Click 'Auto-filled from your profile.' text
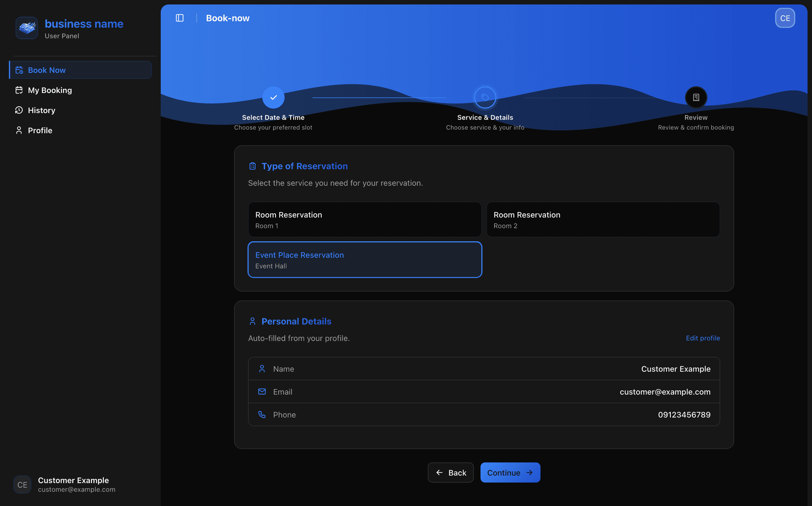The image size is (812, 506). tap(299, 338)
